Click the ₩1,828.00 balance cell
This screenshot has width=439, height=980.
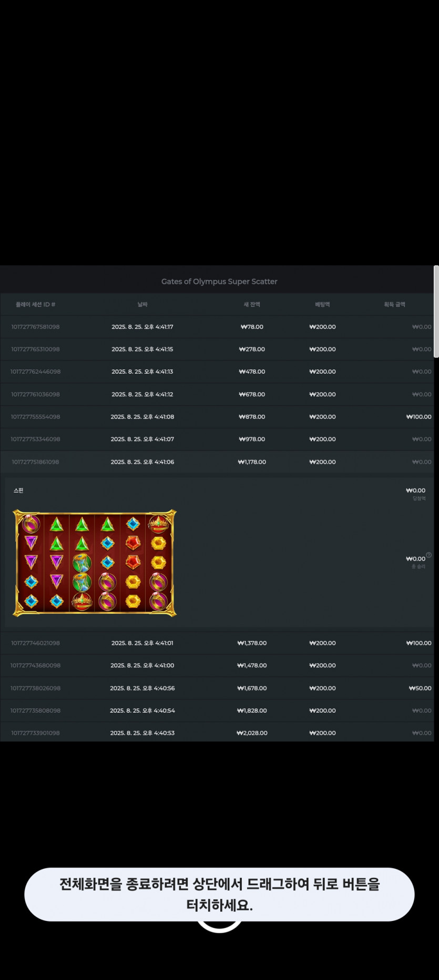252,711
